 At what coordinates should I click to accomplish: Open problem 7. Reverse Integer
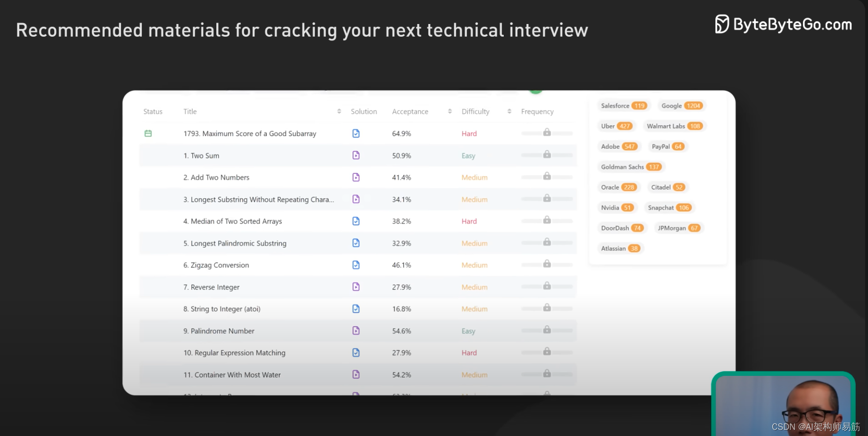(212, 287)
